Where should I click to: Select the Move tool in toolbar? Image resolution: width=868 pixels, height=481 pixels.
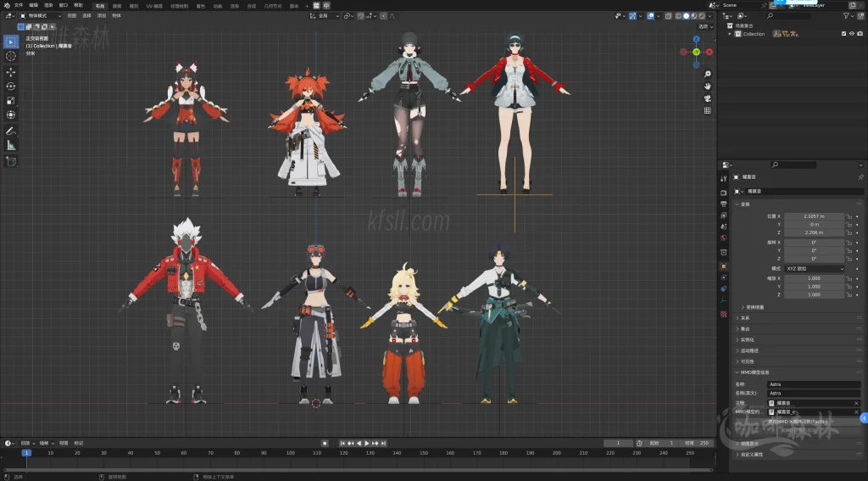(x=10, y=72)
